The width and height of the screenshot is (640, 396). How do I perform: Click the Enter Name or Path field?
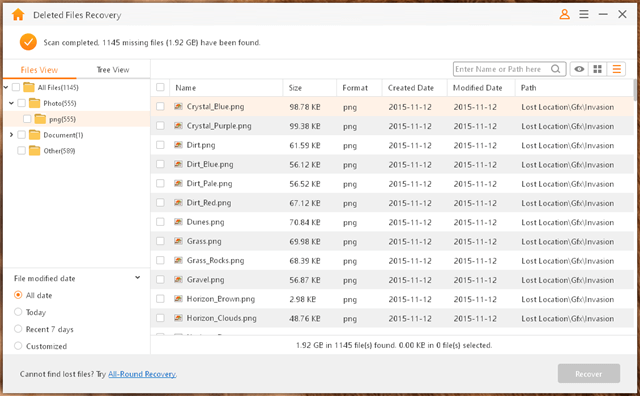click(502, 69)
